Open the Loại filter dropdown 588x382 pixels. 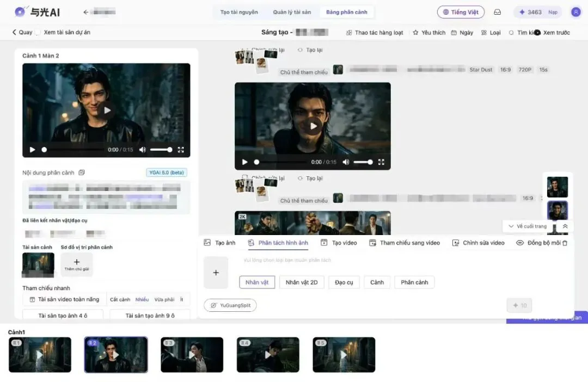point(491,33)
